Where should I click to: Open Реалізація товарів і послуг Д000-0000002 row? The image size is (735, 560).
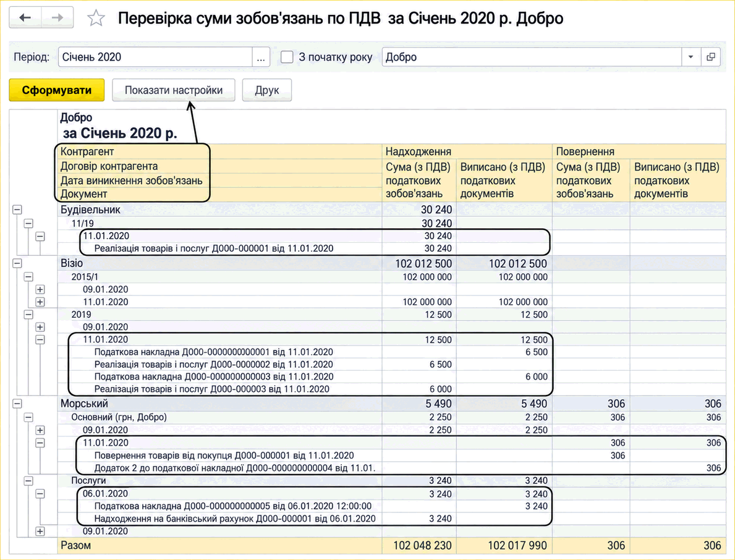tap(214, 365)
